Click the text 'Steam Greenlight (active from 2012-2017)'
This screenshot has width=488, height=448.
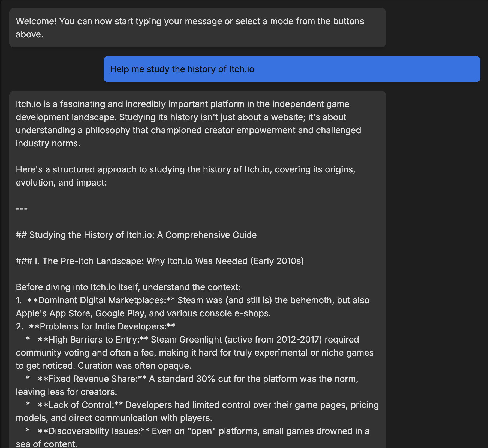[236, 340]
